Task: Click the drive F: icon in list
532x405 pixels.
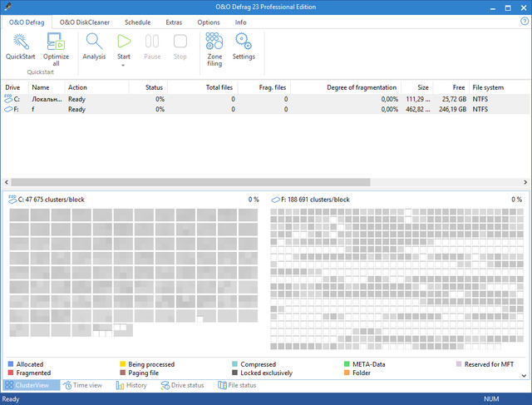Action: [x=8, y=109]
